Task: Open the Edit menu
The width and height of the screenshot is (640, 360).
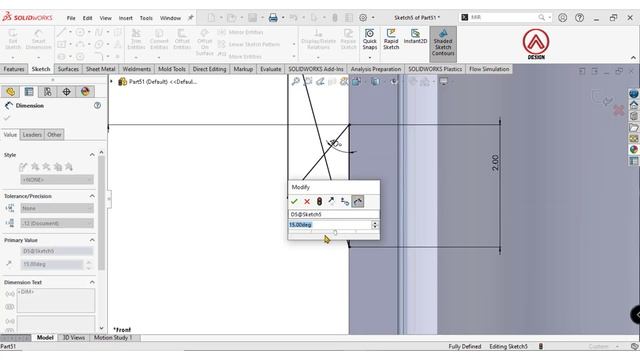Action: click(x=87, y=18)
